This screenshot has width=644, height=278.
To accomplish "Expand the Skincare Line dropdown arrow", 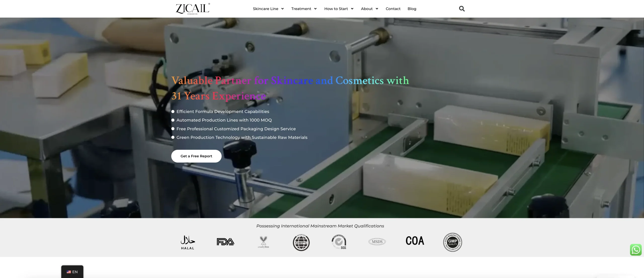I will [283, 9].
